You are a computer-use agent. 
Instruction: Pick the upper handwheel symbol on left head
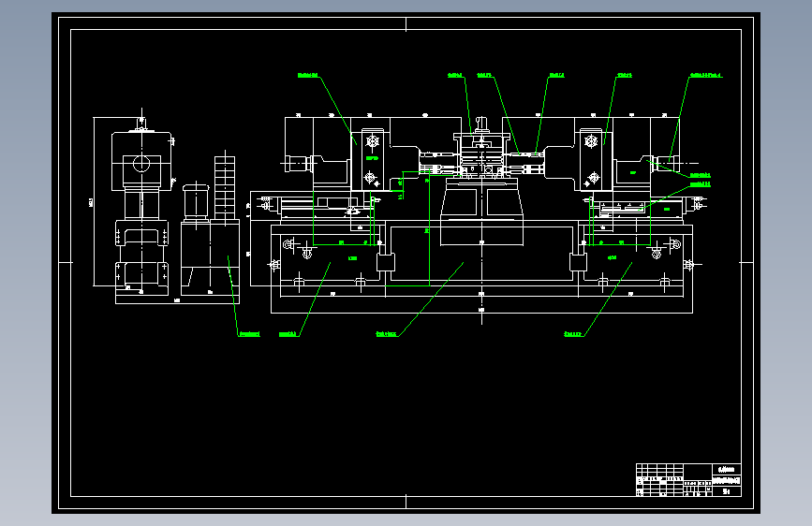pos(373,141)
